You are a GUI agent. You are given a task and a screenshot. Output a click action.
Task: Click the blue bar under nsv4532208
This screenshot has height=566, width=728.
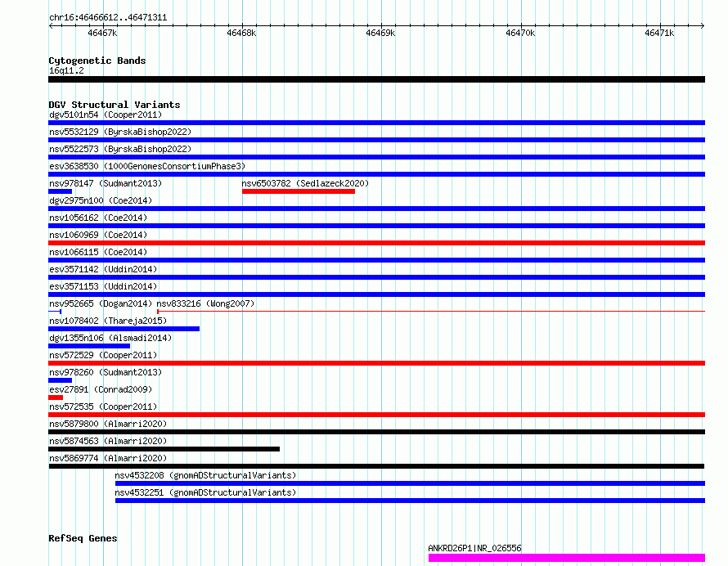pyautogui.click(x=410, y=483)
